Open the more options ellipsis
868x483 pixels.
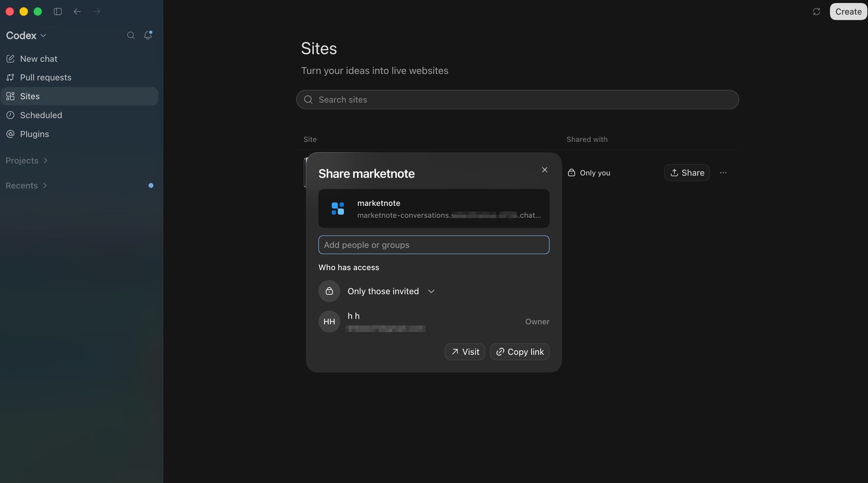coord(723,173)
